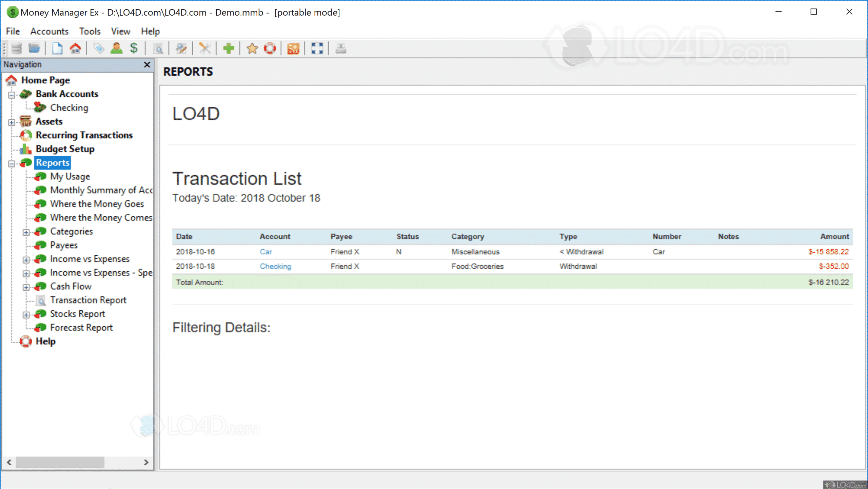The image size is (868, 489).
Task: Expand the Cash Flow report section
Action: (x=26, y=287)
